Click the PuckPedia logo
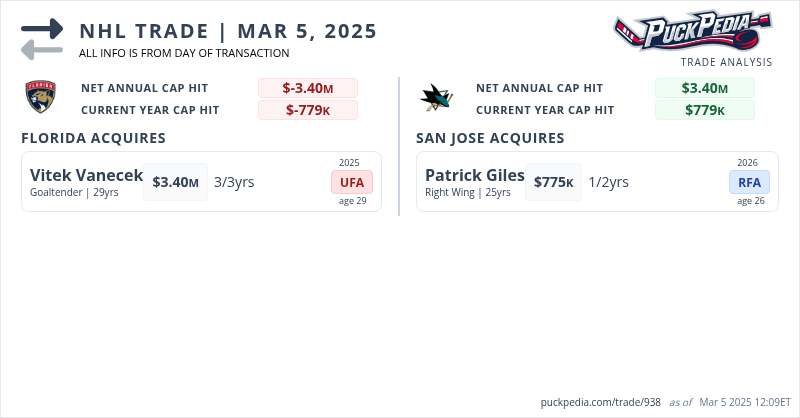The width and height of the screenshot is (800, 418). coord(692,31)
